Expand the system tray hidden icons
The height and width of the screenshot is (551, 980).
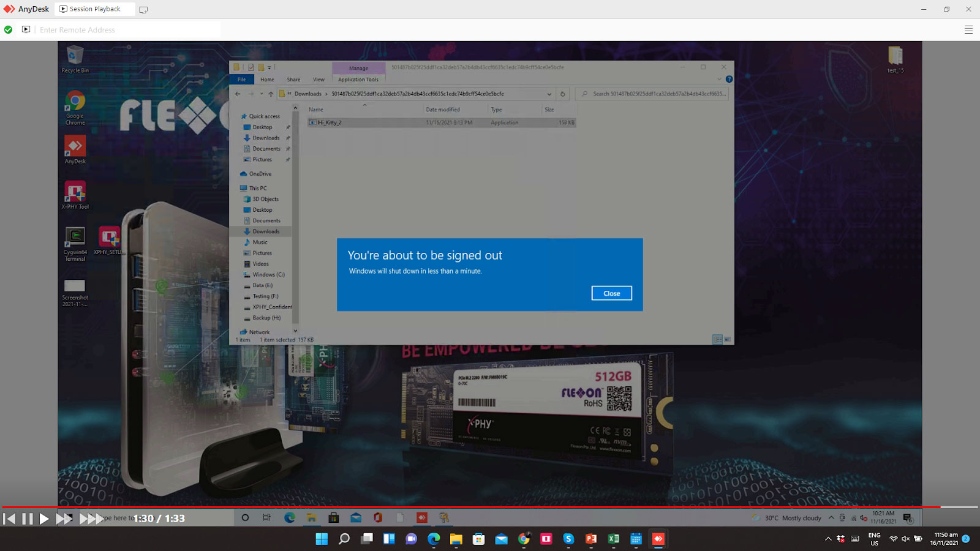coord(828,539)
